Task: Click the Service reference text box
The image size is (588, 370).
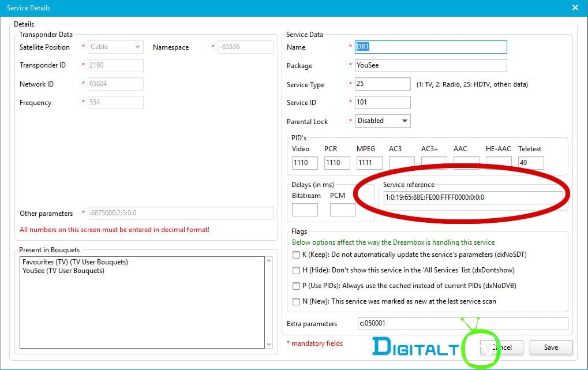Action: pyautogui.click(x=473, y=197)
